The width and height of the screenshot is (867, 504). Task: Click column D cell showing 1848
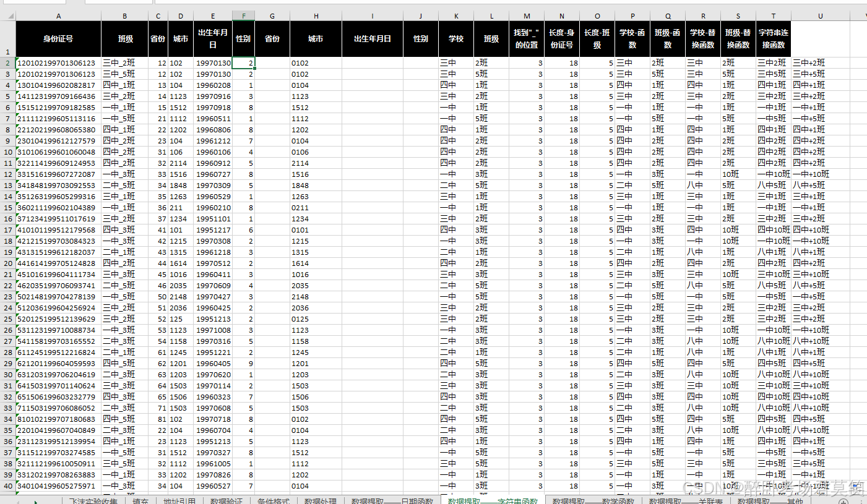(x=181, y=185)
